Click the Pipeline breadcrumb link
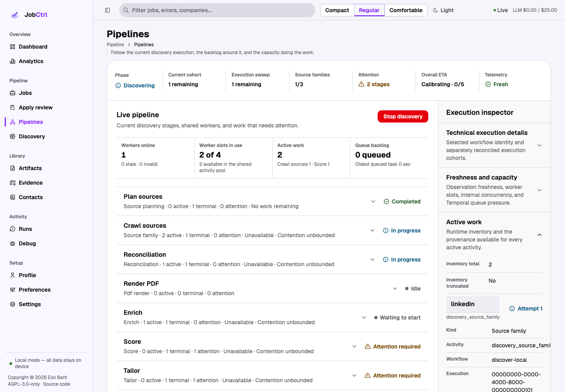This screenshot has width=565, height=392. [115, 45]
